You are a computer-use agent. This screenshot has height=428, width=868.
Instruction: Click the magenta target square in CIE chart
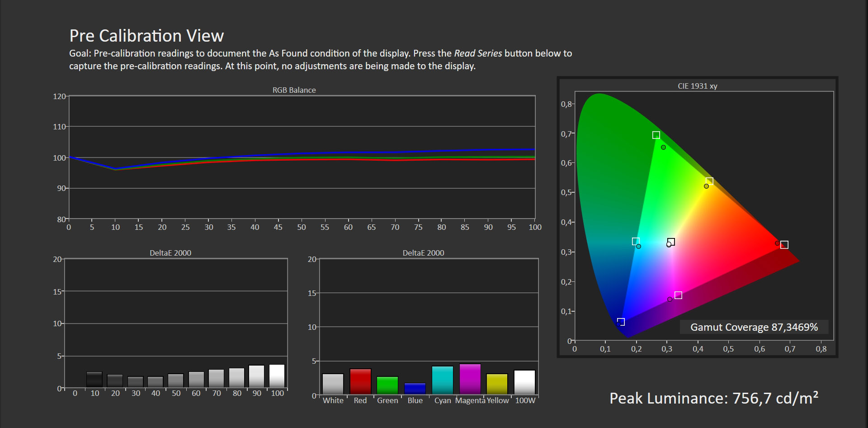click(x=678, y=295)
